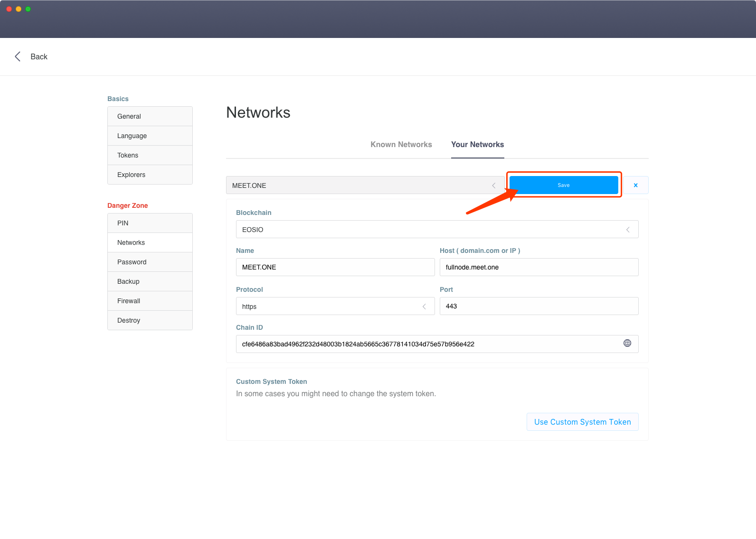Go to Explorers settings
The height and width of the screenshot is (539, 756).
(x=150, y=175)
